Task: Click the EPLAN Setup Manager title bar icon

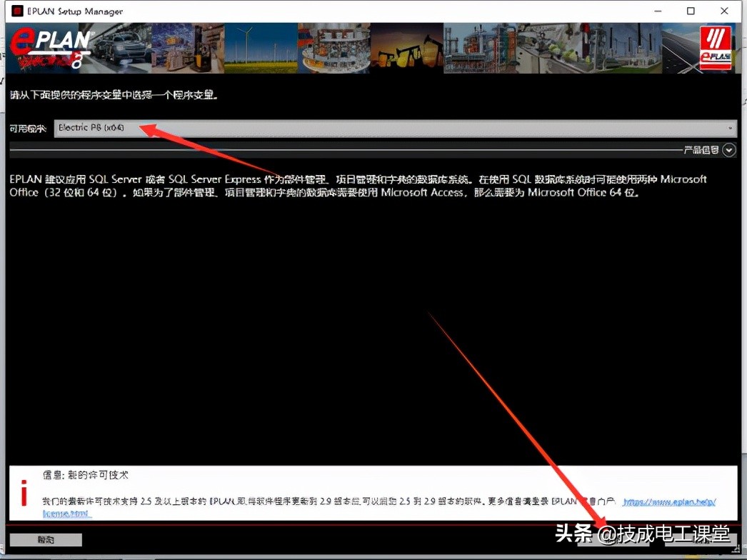Action: [18, 11]
